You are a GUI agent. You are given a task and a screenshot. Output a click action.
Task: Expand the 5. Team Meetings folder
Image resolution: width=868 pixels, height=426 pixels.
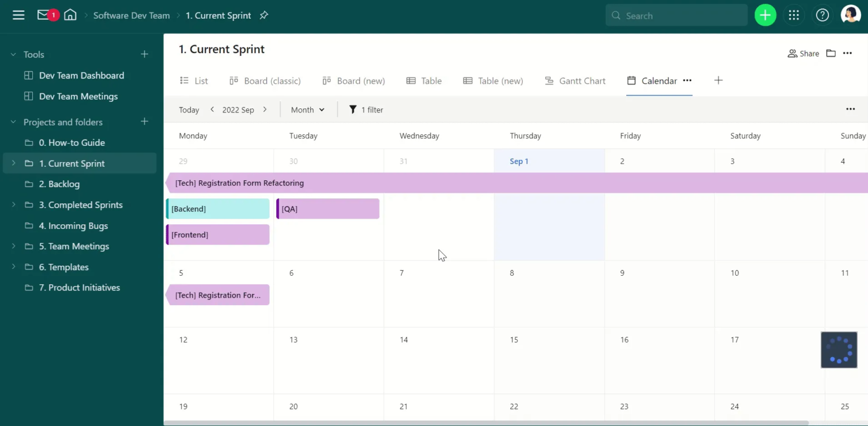click(14, 246)
